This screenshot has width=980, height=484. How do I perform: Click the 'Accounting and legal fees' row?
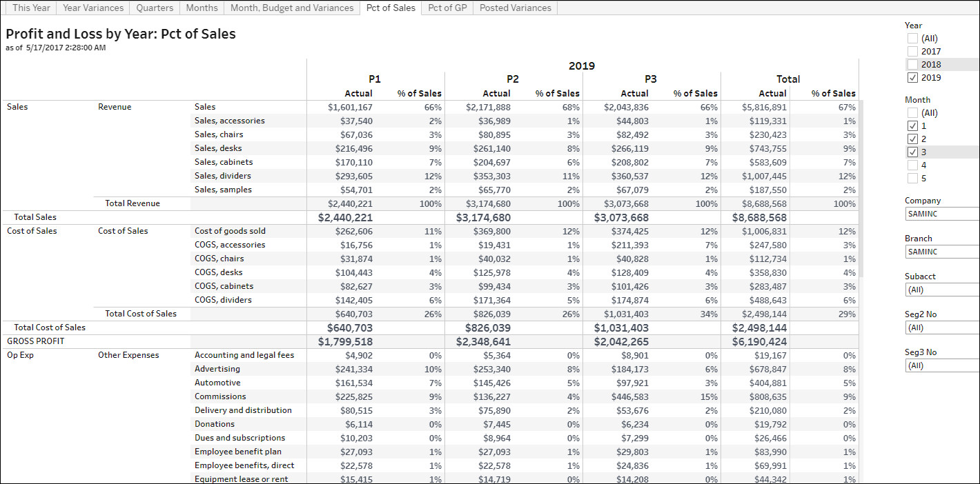click(244, 355)
